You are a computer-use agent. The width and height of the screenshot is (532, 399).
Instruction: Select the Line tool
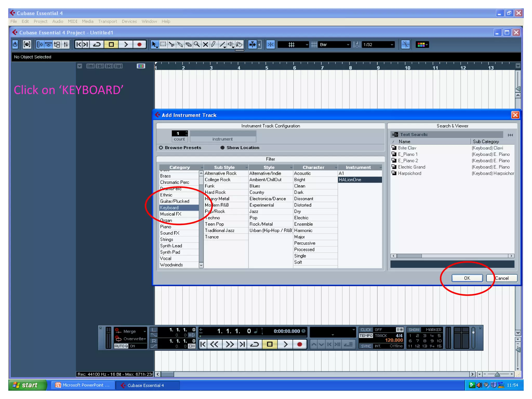222,45
